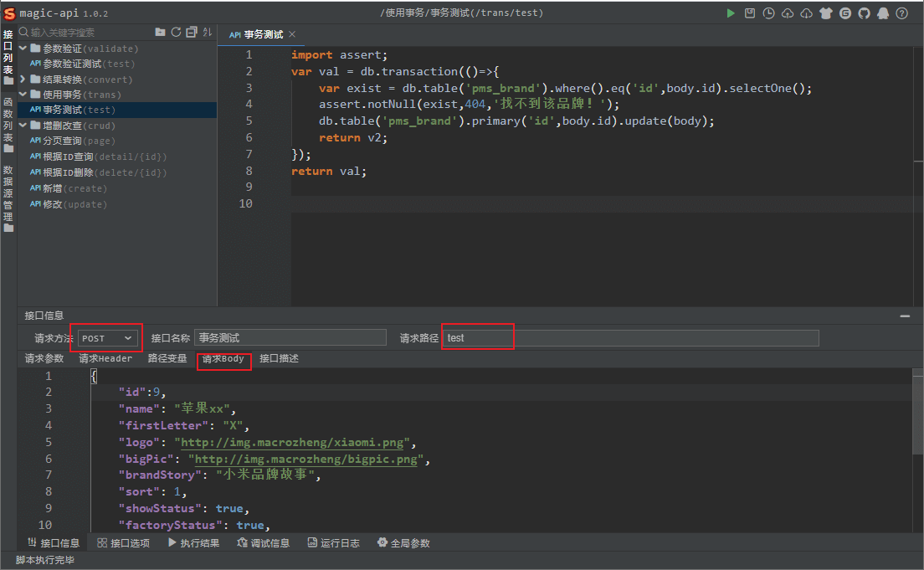This screenshot has width=924, height=570.
Task: Close the 事务测试 editor tab
Action: [292, 34]
